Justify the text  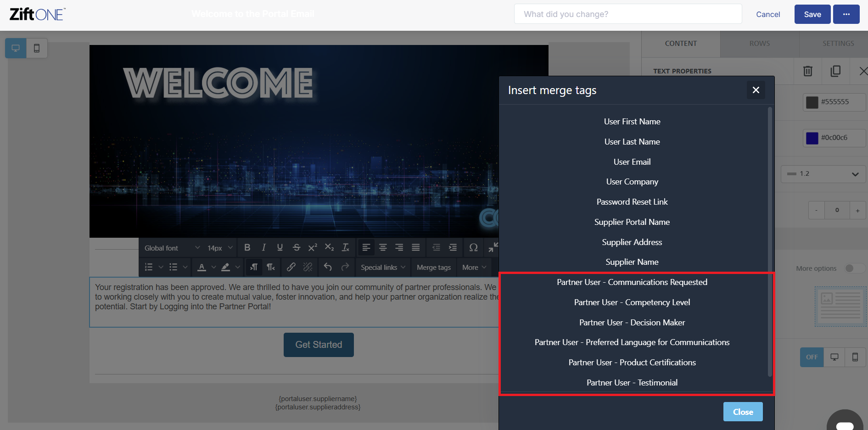416,248
